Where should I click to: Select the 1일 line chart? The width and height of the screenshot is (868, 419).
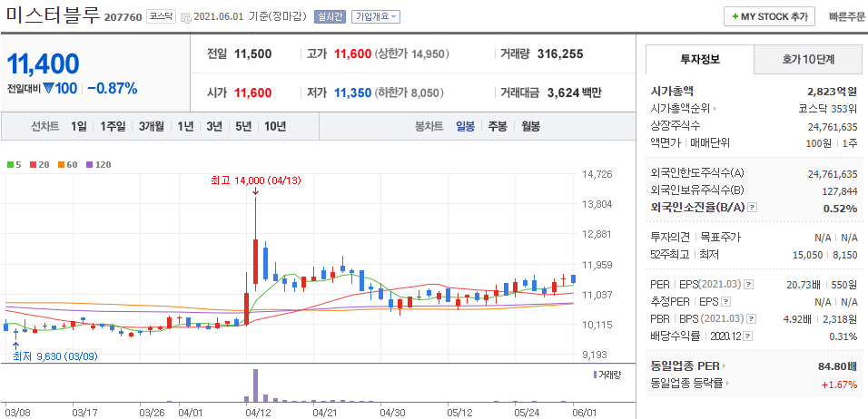pyautogui.click(x=79, y=126)
